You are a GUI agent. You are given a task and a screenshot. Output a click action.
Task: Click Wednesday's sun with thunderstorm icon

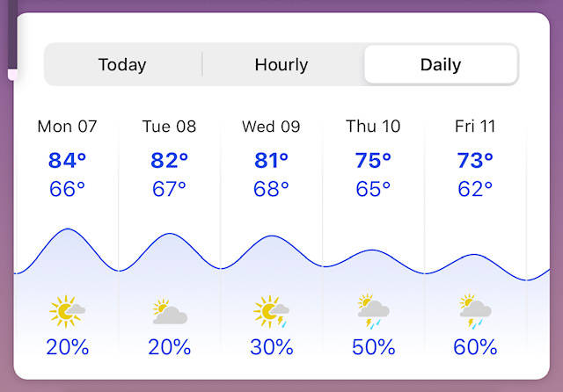coord(271,312)
